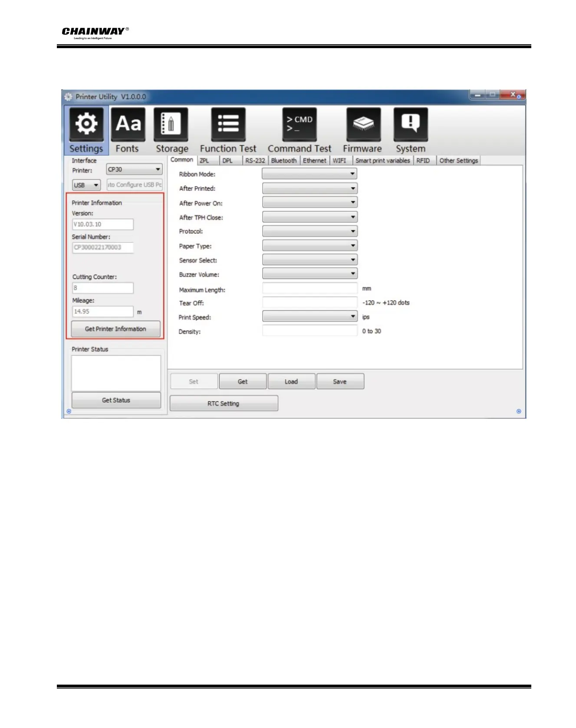The image size is (576, 728).
Task: Switch to the Common tab
Action: coord(182,160)
